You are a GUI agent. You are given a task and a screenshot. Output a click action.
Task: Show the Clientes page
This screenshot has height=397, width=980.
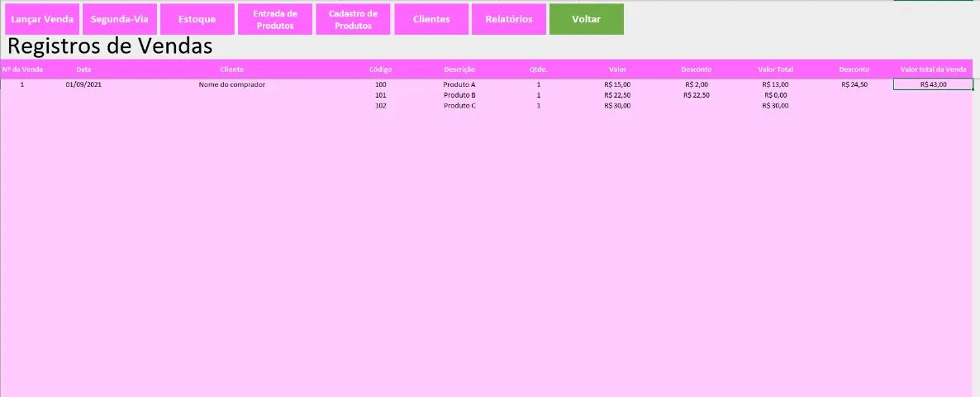point(431,19)
